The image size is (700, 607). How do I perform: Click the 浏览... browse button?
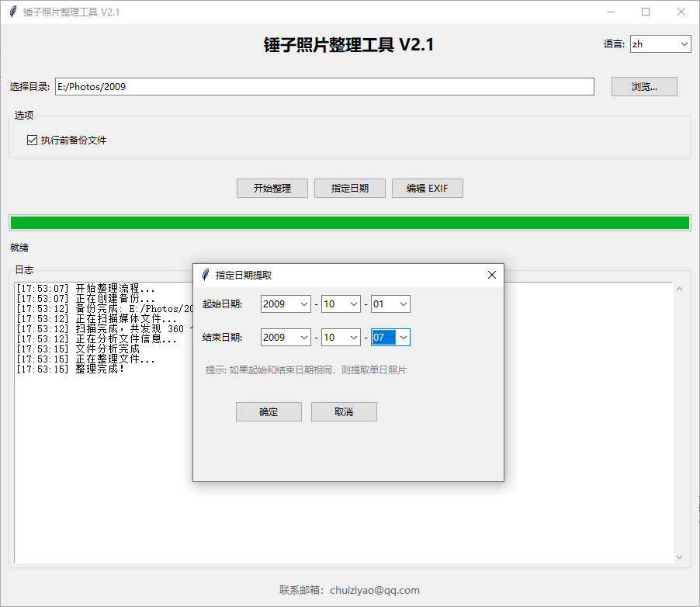[644, 87]
